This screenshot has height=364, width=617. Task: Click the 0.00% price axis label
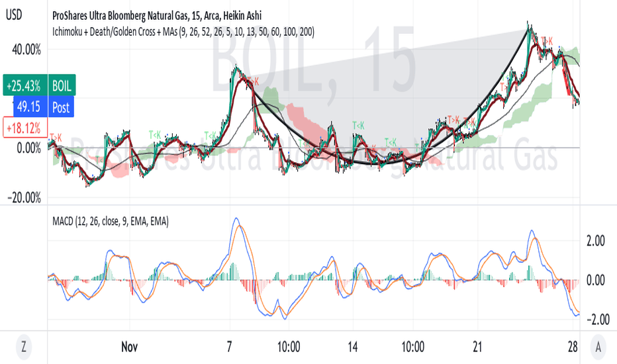(x=28, y=148)
